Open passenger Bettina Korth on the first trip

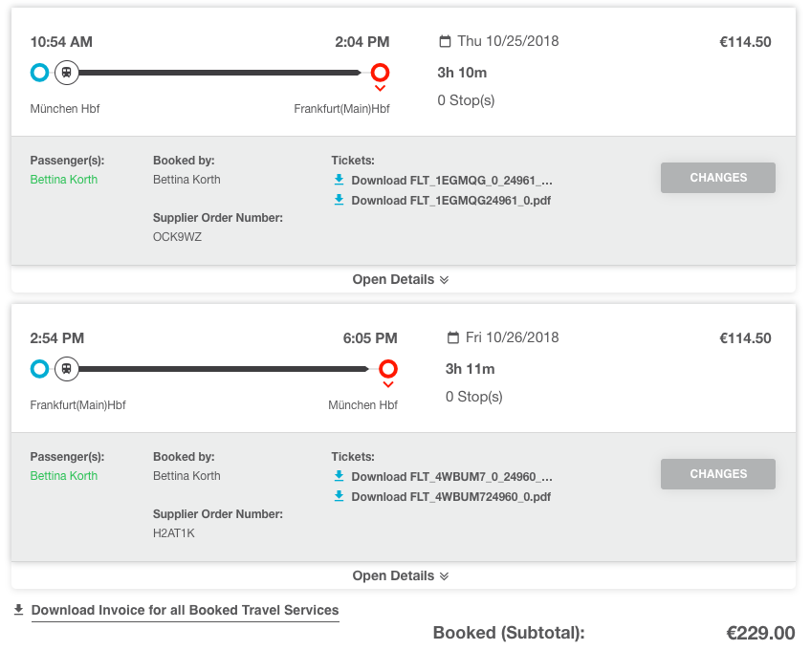tap(64, 180)
